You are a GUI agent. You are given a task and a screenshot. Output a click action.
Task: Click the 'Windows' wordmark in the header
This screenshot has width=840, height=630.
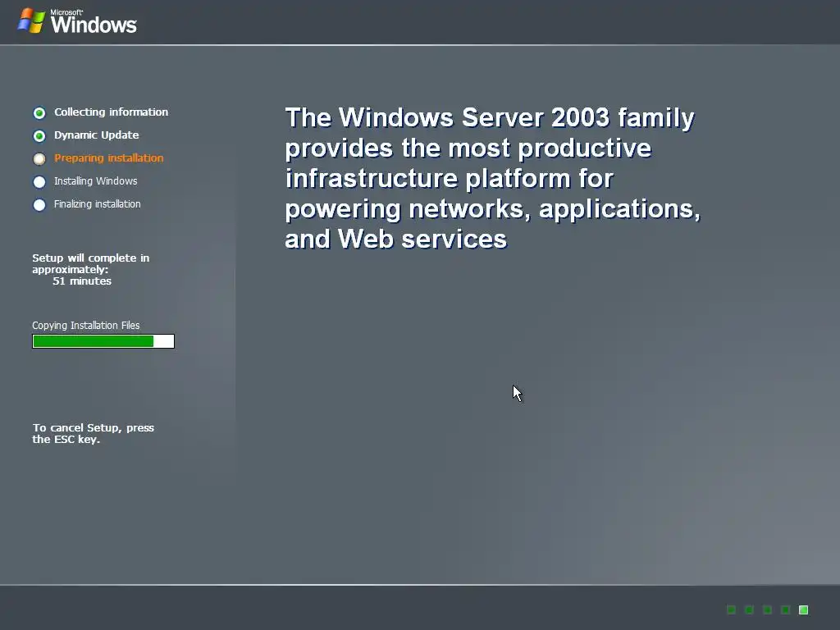pyautogui.click(x=94, y=25)
